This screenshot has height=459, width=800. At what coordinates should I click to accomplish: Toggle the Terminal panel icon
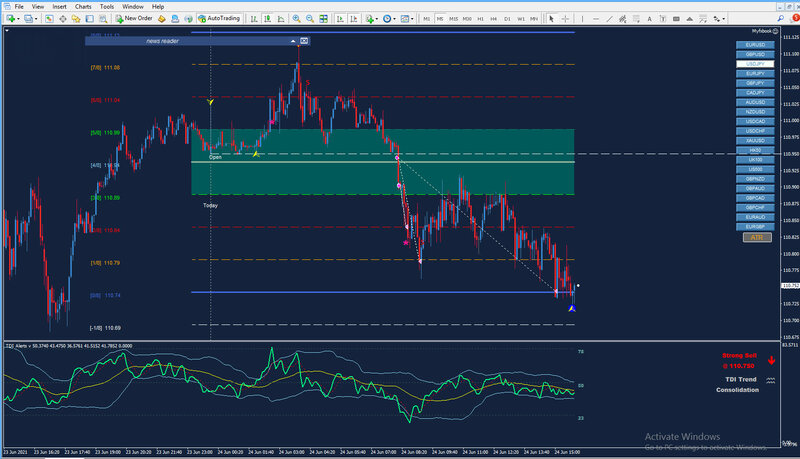(x=89, y=19)
